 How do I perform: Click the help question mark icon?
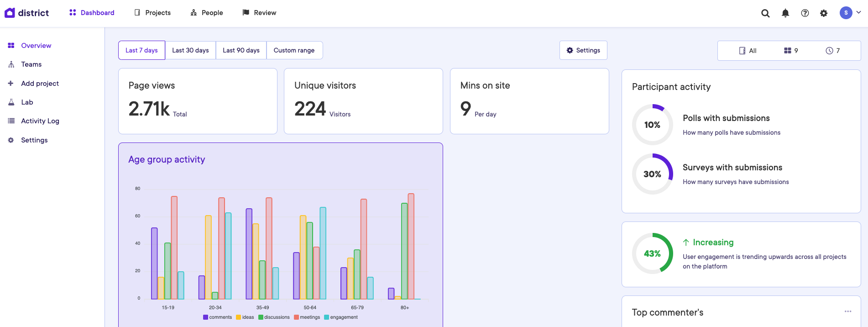click(x=805, y=13)
